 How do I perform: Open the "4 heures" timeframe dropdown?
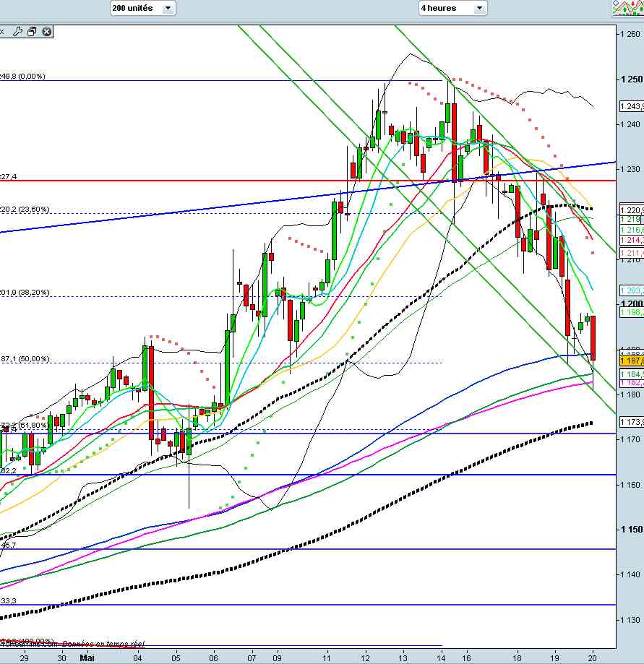452,8
